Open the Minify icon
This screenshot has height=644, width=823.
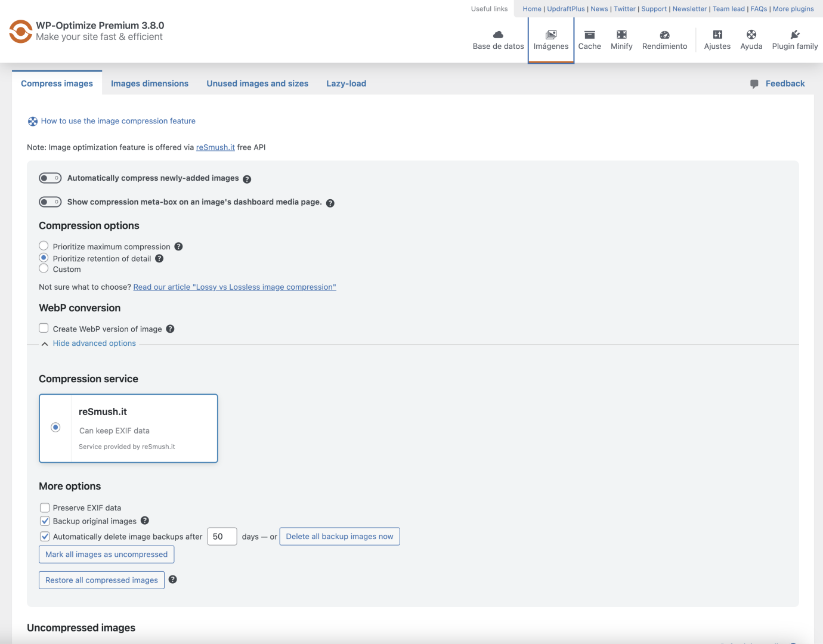(x=621, y=35)
